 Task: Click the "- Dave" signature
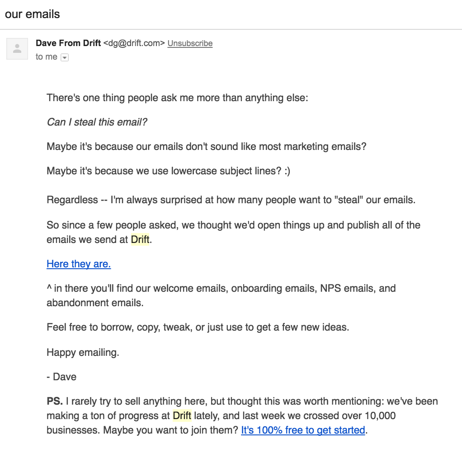pyautogui.click(x=61, y=377)
